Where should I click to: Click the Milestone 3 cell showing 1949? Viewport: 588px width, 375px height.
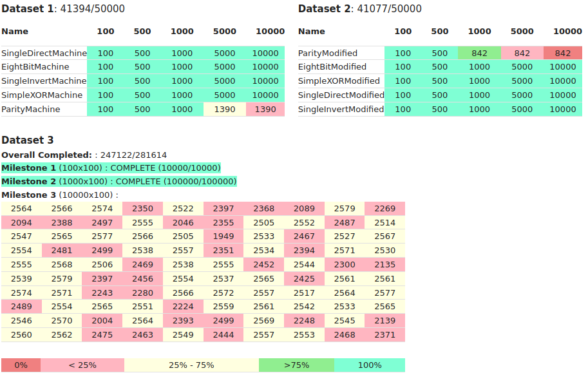(x=223, y=236)
